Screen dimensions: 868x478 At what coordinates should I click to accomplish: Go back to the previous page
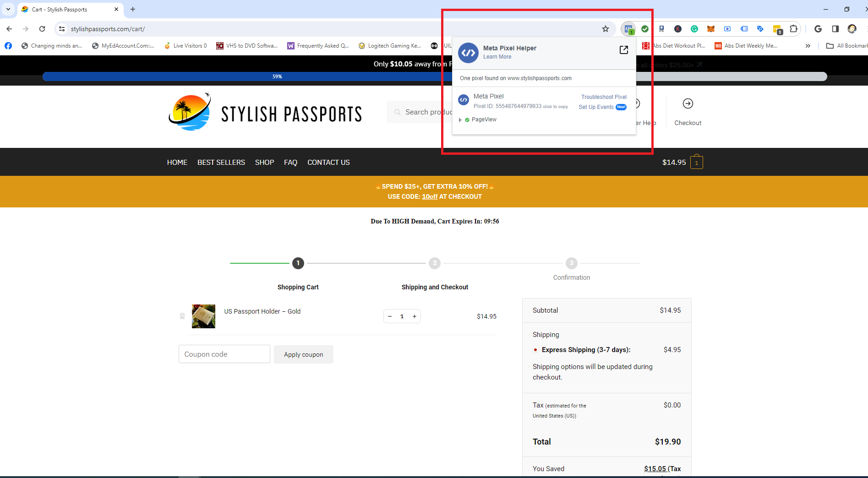(9, 29)
